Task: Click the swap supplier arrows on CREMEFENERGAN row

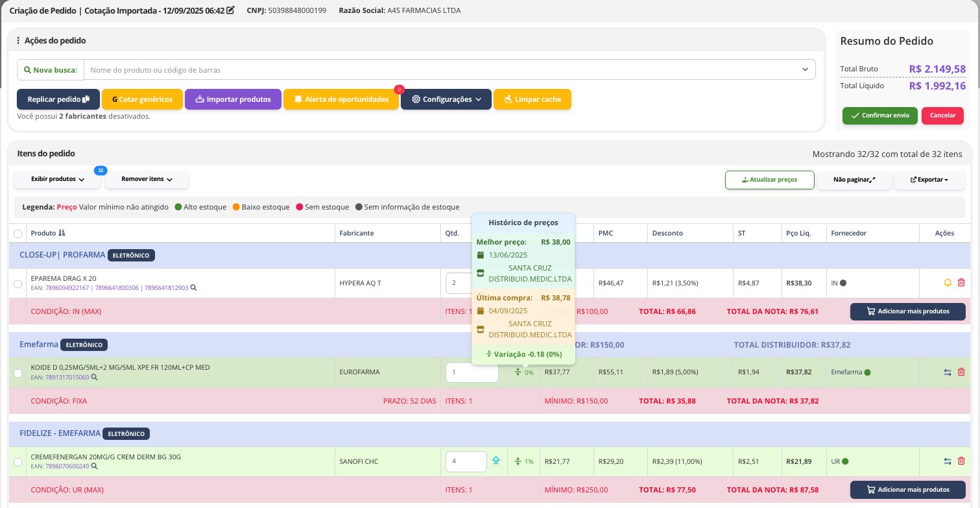Action: (x=948, y=461)
